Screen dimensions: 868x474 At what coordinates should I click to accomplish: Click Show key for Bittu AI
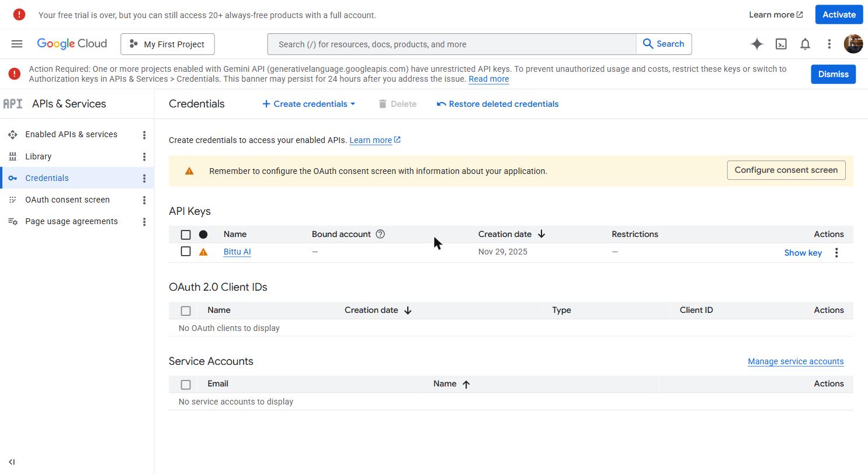[803, 253]
